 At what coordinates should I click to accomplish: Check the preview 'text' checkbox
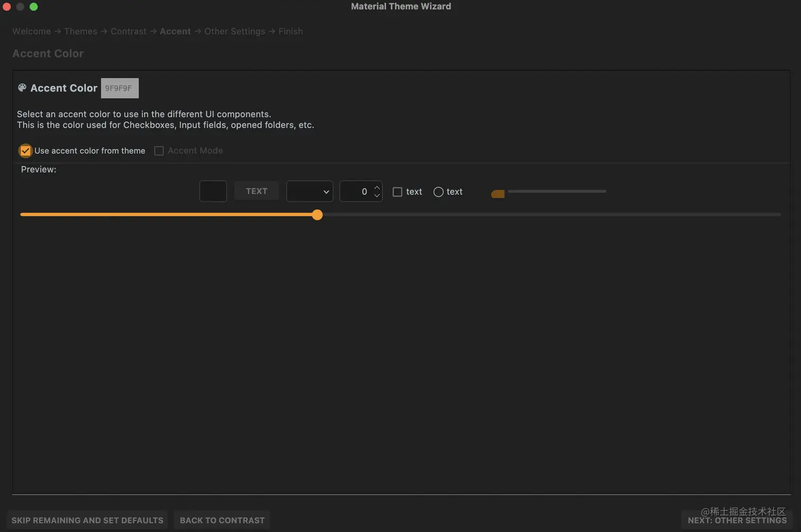pyautogui.click(x=397, y=192)
